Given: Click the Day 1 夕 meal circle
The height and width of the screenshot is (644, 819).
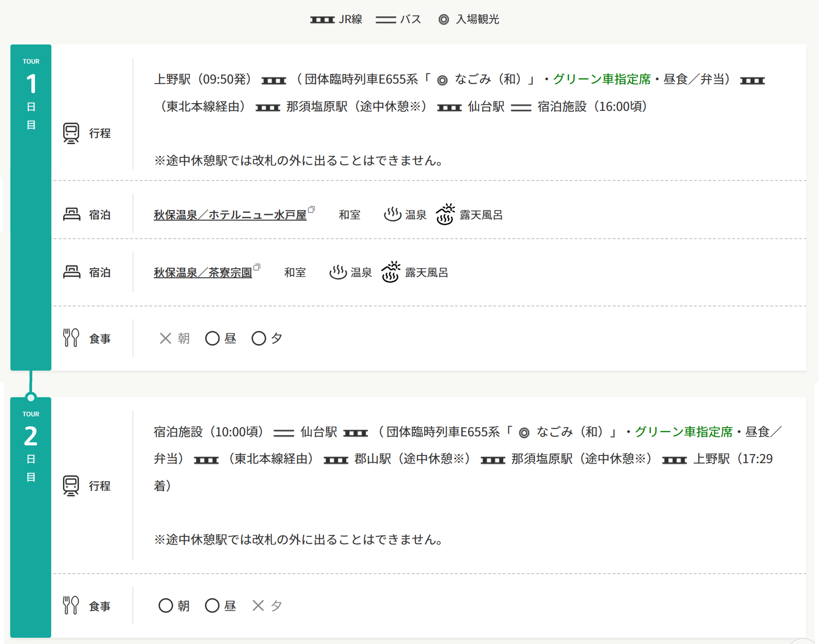Looking at the screenshot, I should (x=259, y=338).
